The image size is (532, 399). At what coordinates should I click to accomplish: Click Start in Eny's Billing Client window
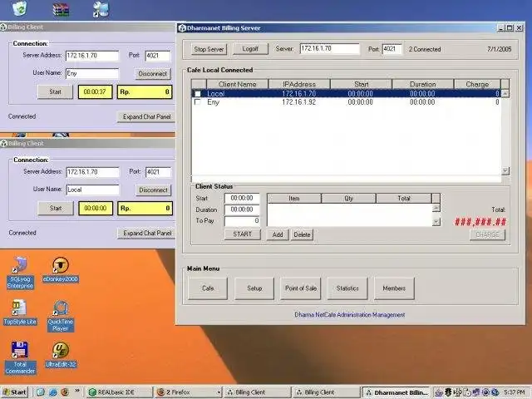coord(55,92)
